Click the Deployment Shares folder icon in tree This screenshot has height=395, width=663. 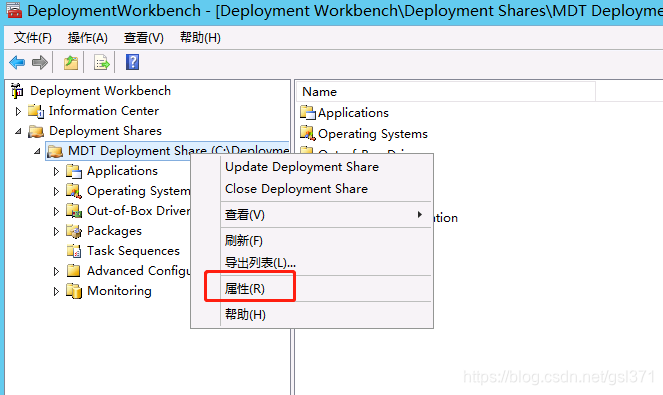(x=36, y=131)
